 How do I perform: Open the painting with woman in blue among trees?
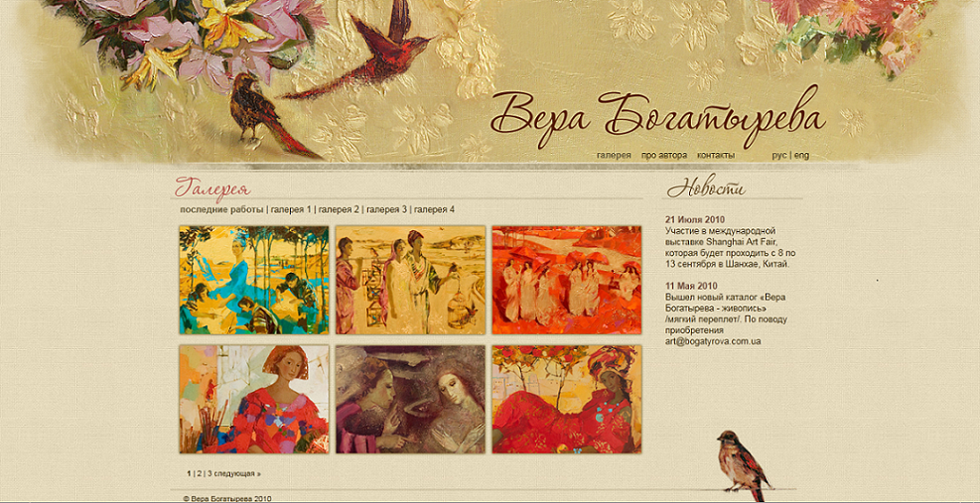pyautogui.click(x=254, y=280)
